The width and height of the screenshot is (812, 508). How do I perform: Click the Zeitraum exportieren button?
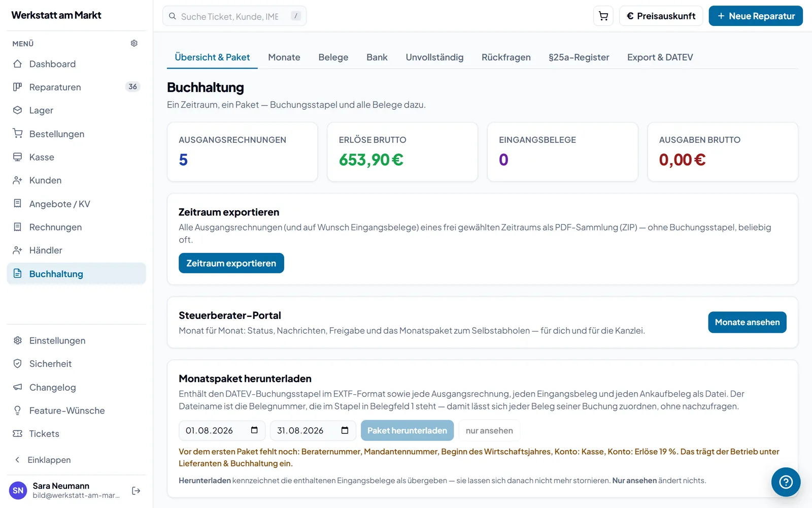click(x=231, y=263)
